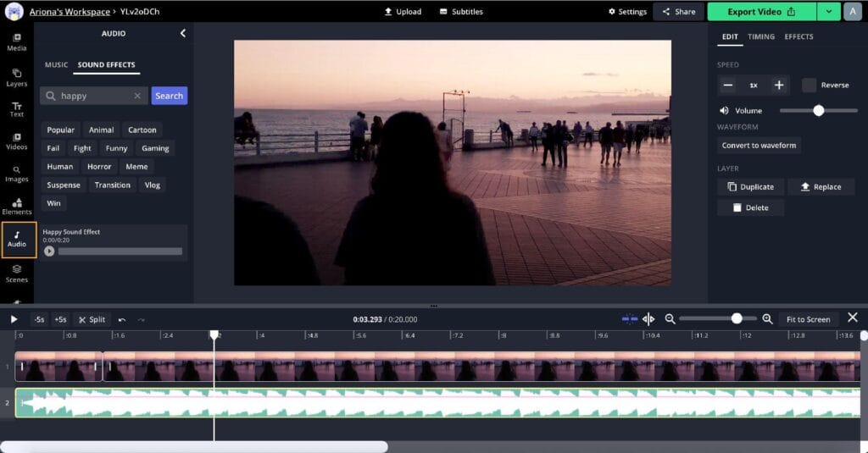Select the Suspense sound category
This screenshot has height=453, width=868.
[x=64, y=185]
